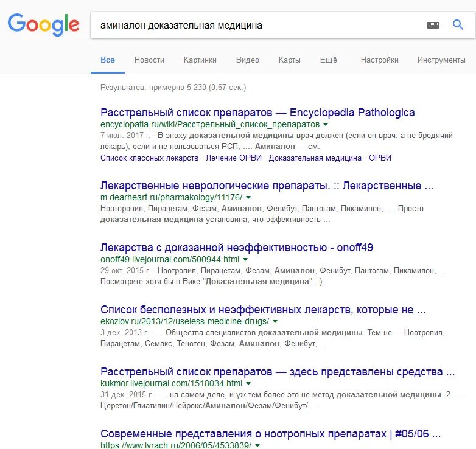The height and width of the screenshot is (449, 476).
Task: Switch to the Видео tab
Action: (x=247, y=60)
